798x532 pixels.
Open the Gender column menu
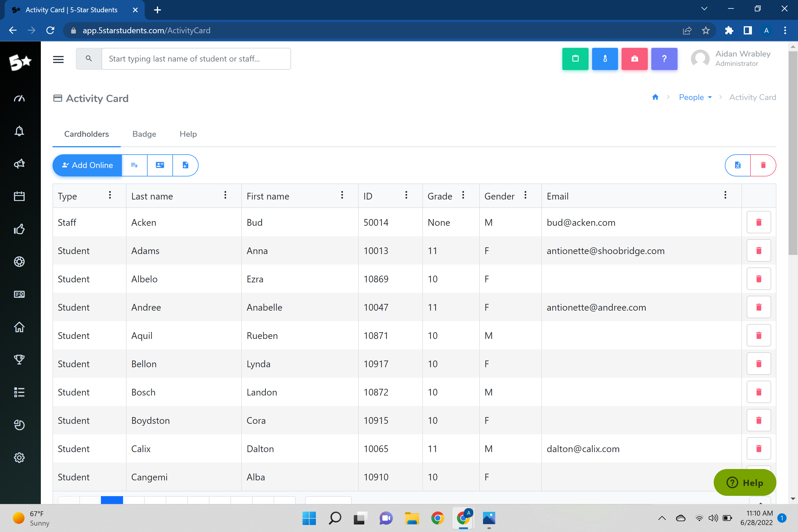point(525,195)
